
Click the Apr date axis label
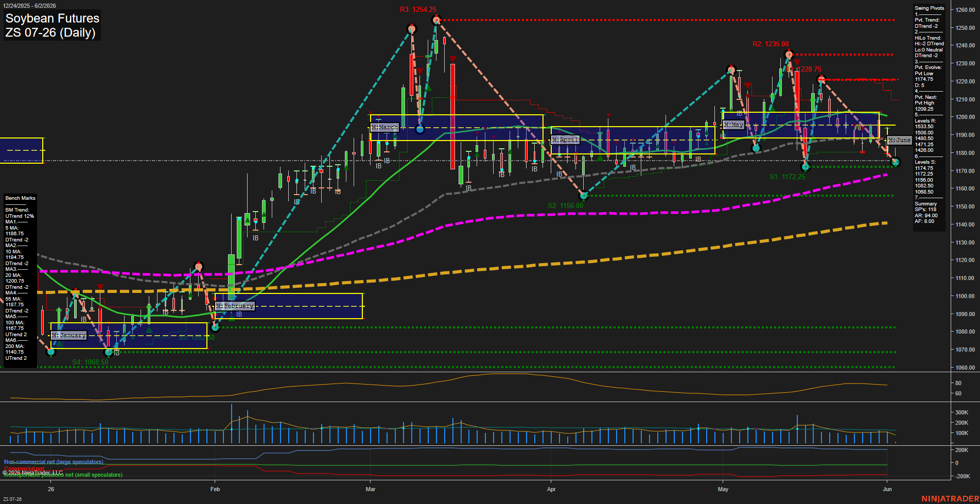(551, 489)
